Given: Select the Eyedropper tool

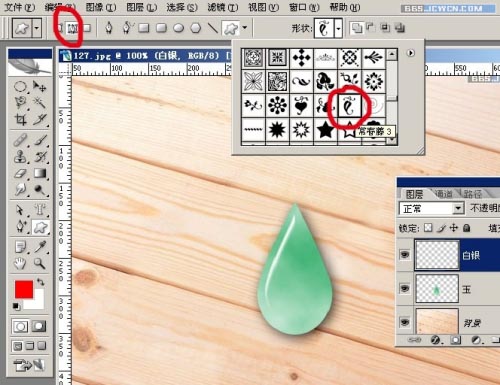Looking at the screenshot, I should tap(40, 247).
